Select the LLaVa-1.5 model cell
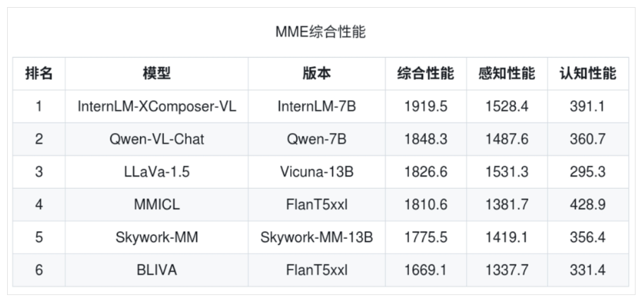Screen dimensions: 644x300 [x=156, y=172]
